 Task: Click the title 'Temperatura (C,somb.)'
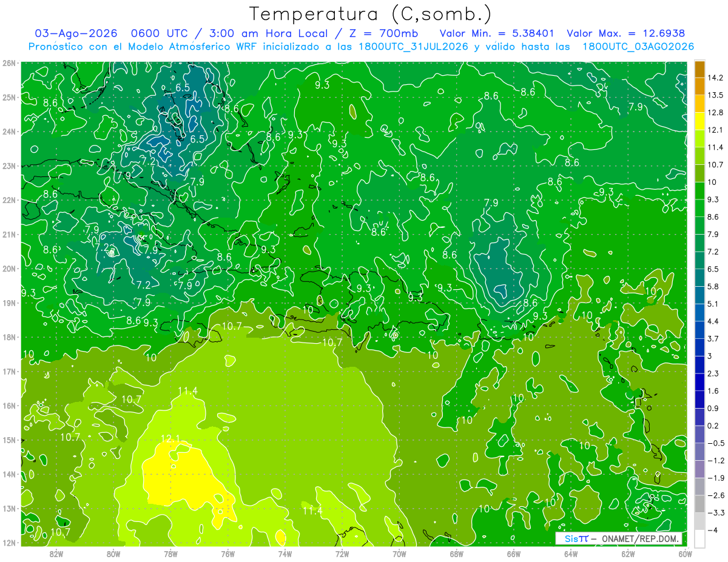pos(371,14)
